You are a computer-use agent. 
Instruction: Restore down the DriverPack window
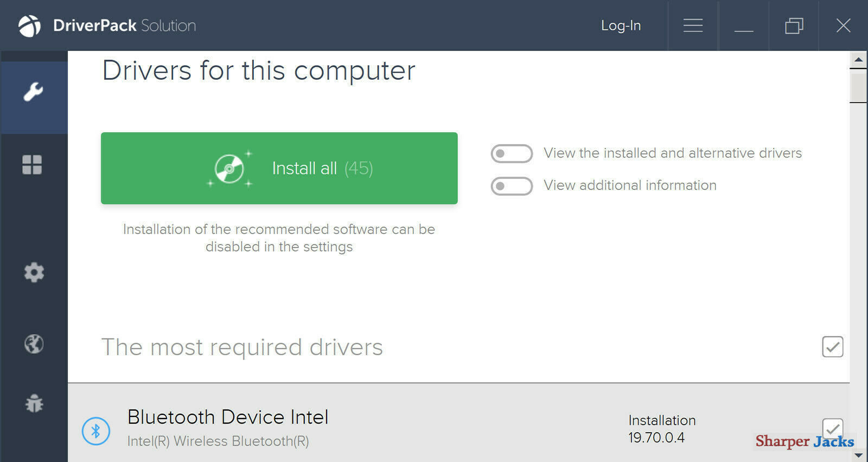pyautogui.click(x=794, y=25)
